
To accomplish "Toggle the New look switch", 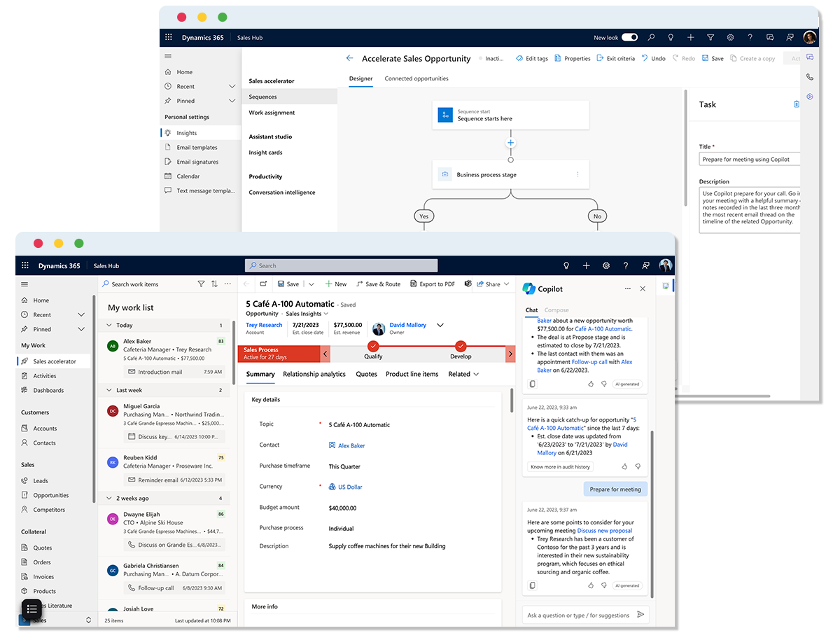I will point(629,38).
